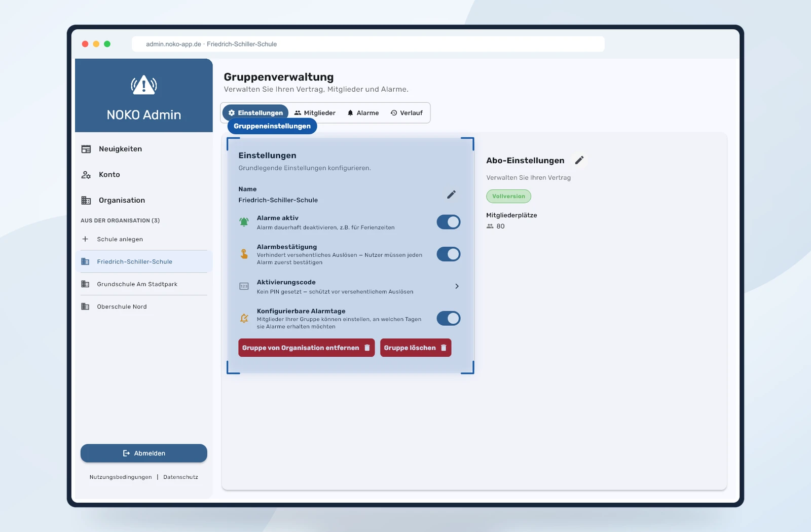This screenshot has width=811, height=532.
Task: Click the Grundlegende Einstellungen konfigurieren subtitle
Action: coord(305,168)
